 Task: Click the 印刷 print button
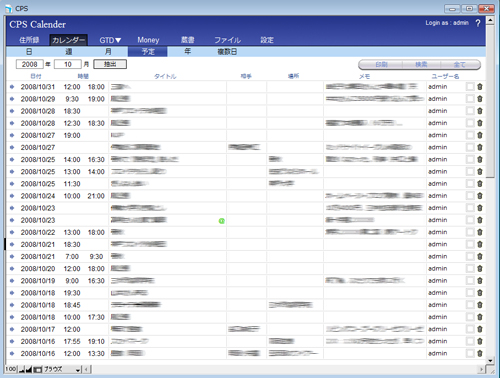click(x=381, y=65)
